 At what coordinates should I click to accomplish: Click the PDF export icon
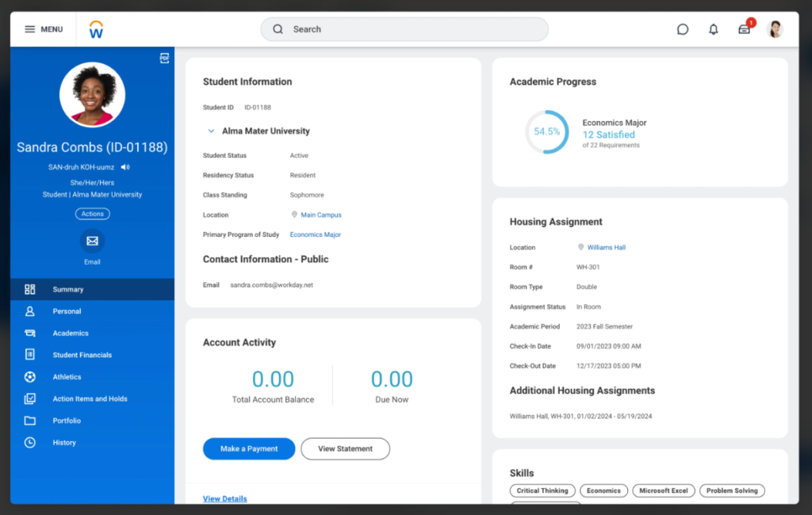[x=164, y=58]
